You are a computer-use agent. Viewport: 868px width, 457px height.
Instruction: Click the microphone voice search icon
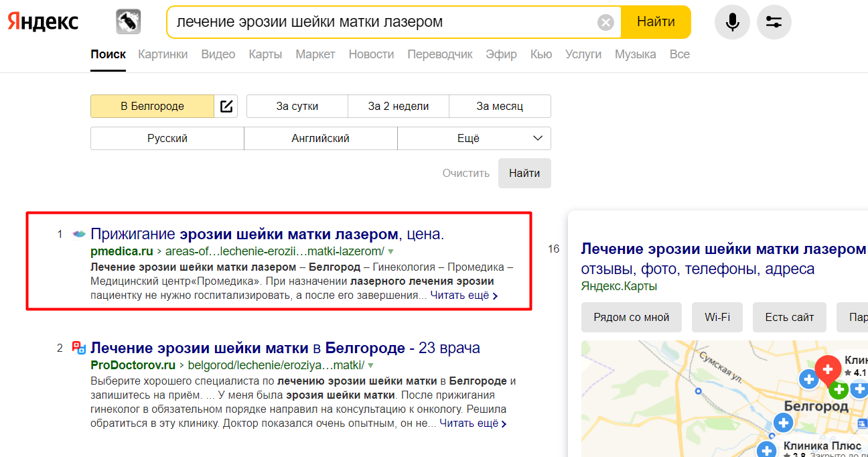point(732,22)
